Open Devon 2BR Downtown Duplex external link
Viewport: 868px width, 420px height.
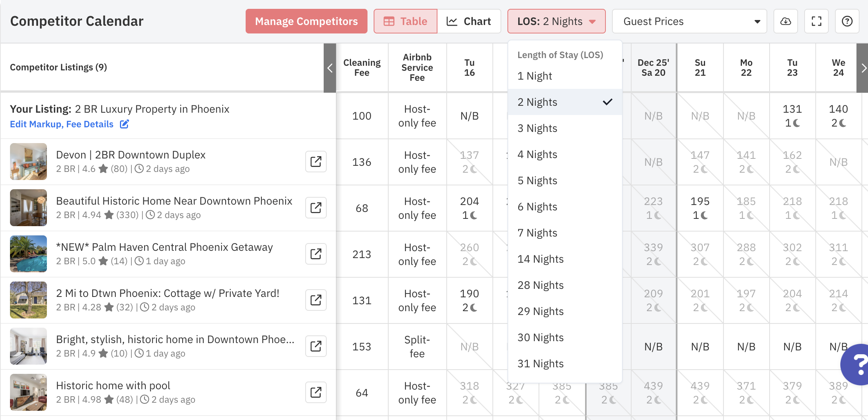tap(316, 162)
